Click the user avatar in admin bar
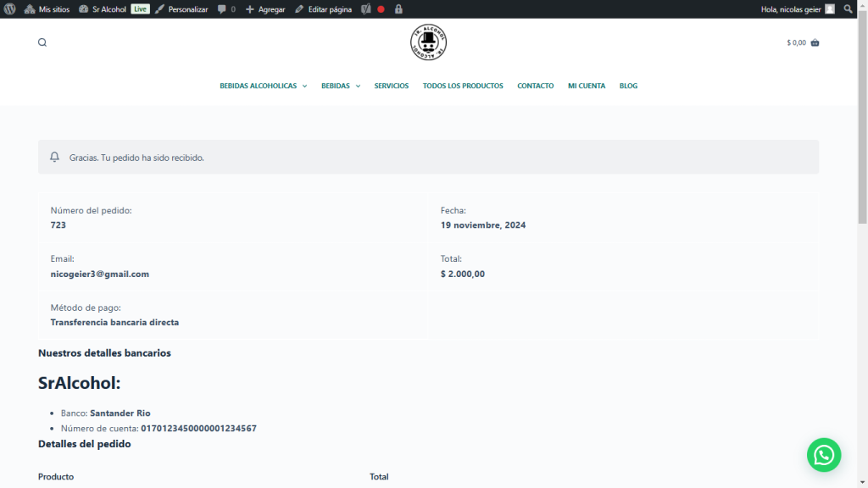Image resolution: width=868 pixels, height=488 pixels. [x=830, y=8]
